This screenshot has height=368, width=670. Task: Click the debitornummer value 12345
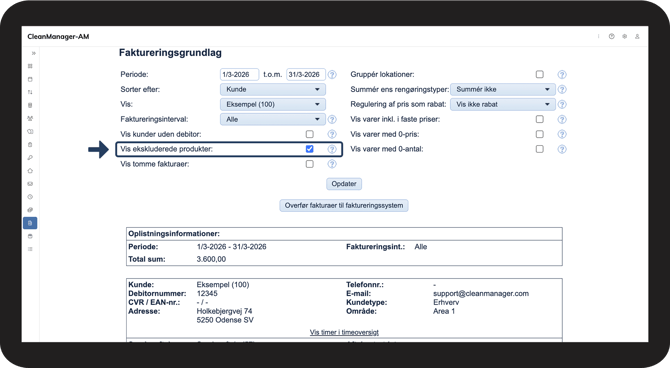pos(207,294)
